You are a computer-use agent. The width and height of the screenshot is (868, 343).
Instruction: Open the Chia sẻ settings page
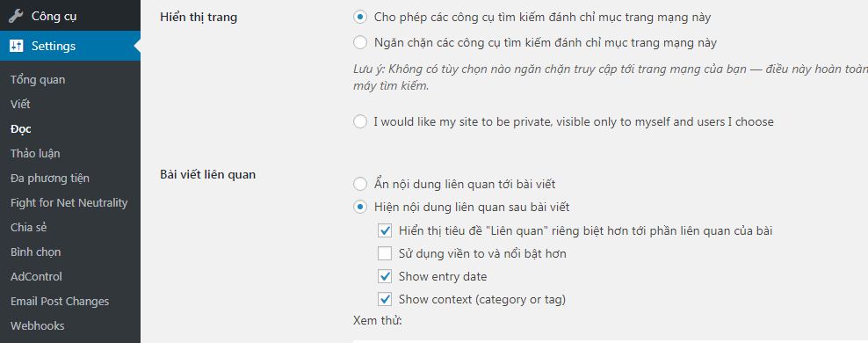point(29,227)
